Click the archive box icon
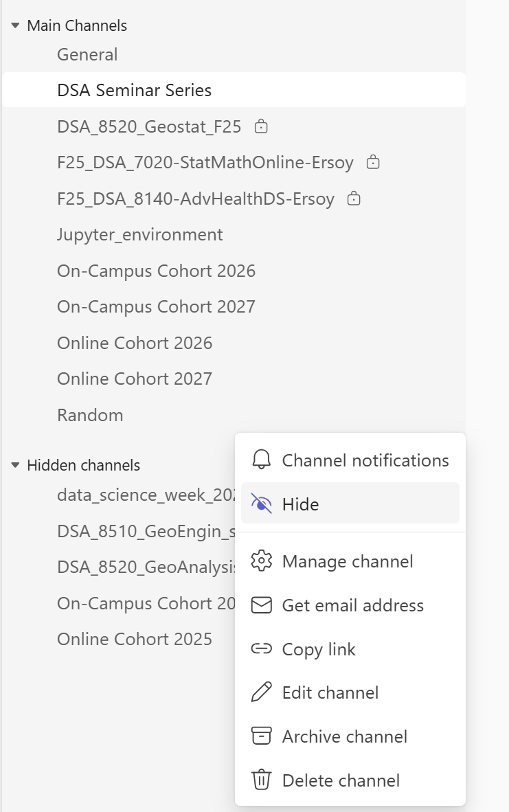Screen dimensions: 509x812 pos(262,736)
